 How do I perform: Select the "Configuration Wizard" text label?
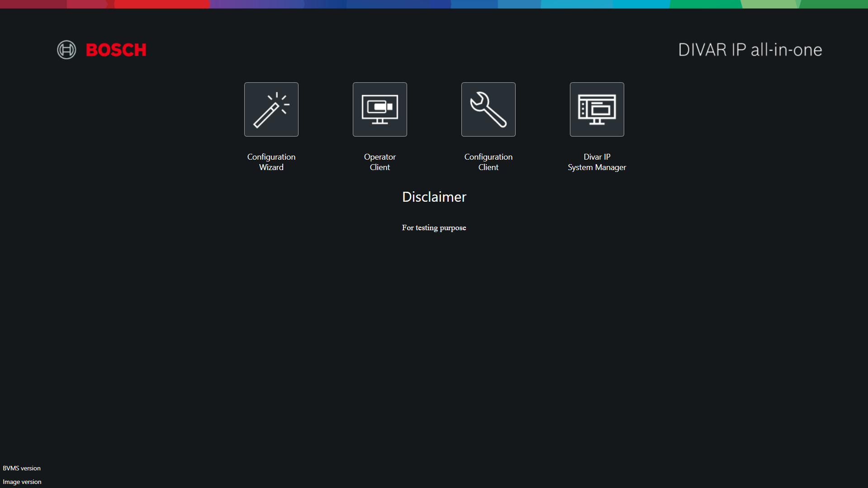click(271, 162)
